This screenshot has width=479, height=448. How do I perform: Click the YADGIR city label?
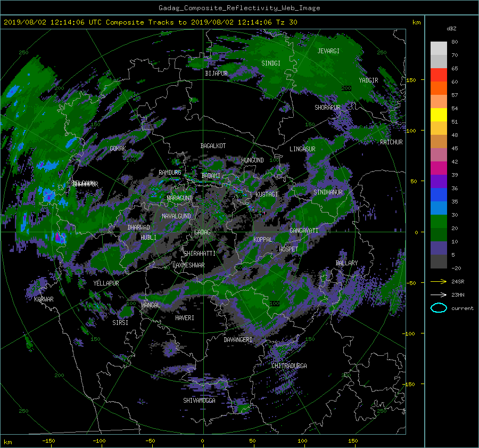[x=368, y=80]
